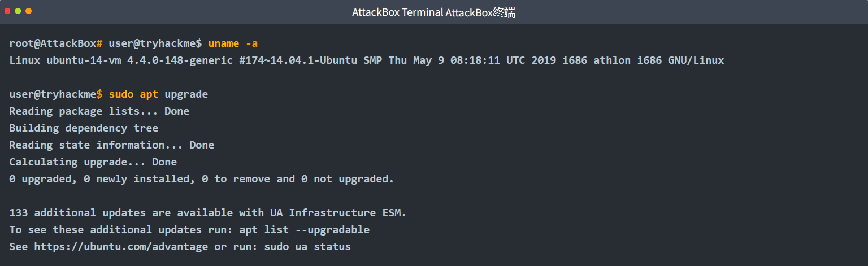Click the word 'upgrade' after sudo apt
Viewport: 868px width, 266px height.
(186, 94)
